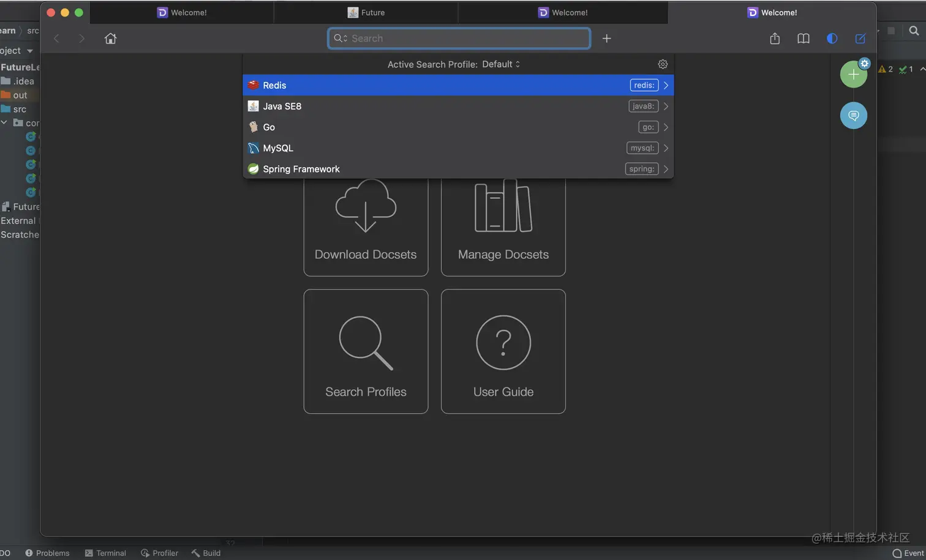Click the java8: keyword badge
Viewport: 926px width, 560px height.
click(x=644, y=106)
